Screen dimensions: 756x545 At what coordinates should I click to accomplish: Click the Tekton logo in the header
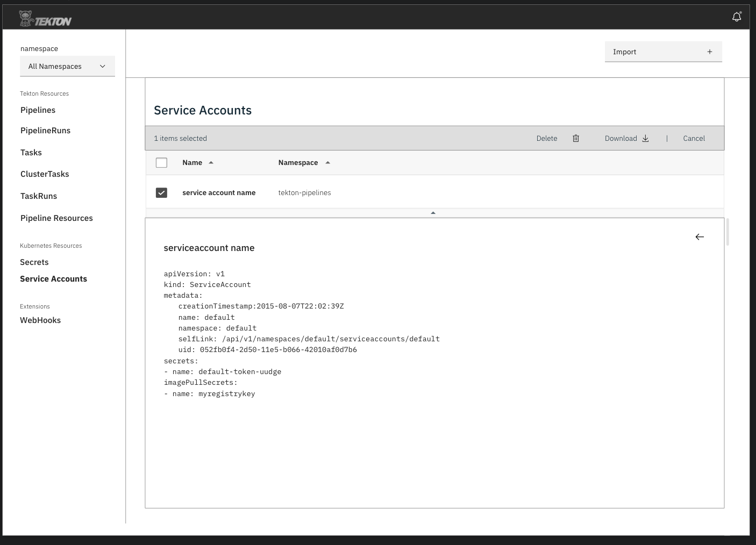[x=45, y=17]
